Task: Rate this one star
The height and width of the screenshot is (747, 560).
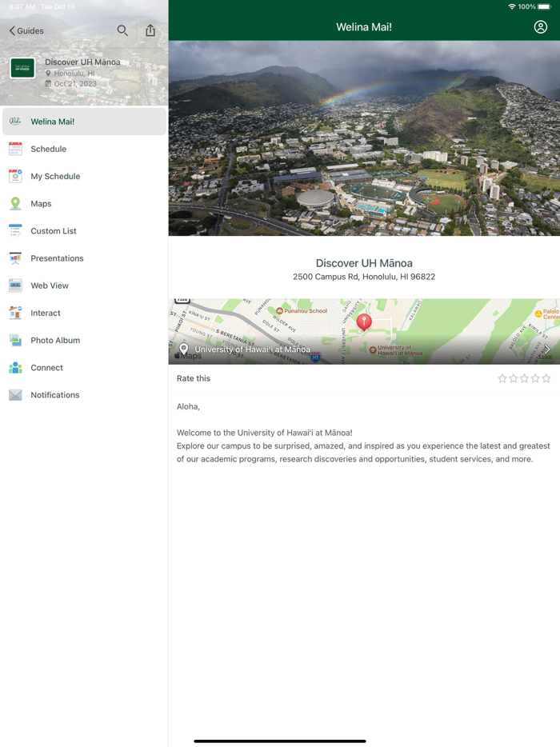Action: 502,378
